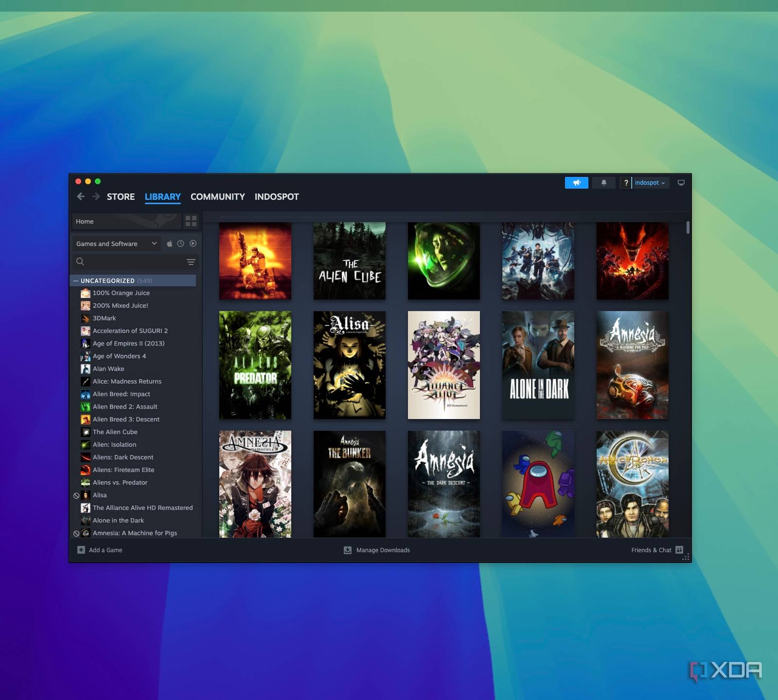Open the indospot account dropdown
This screenshot has height=700, width=778.
(650, 183)
